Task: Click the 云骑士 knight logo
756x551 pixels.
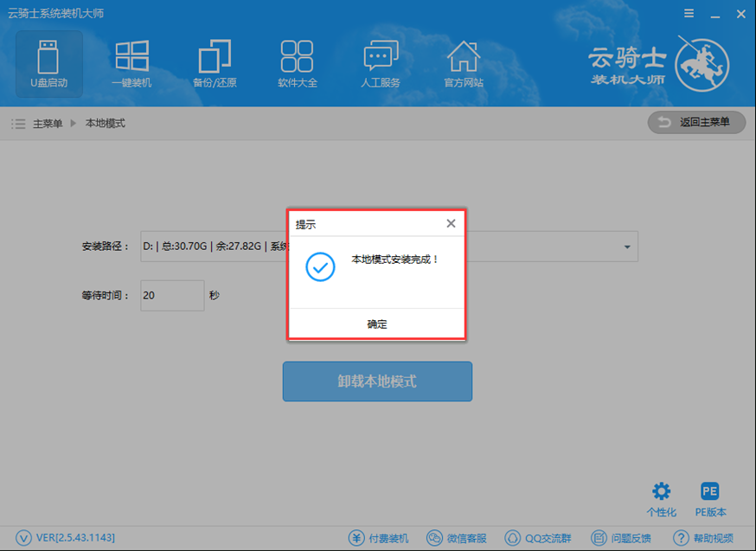Action: pyautogui.click(x=702, y=64)
